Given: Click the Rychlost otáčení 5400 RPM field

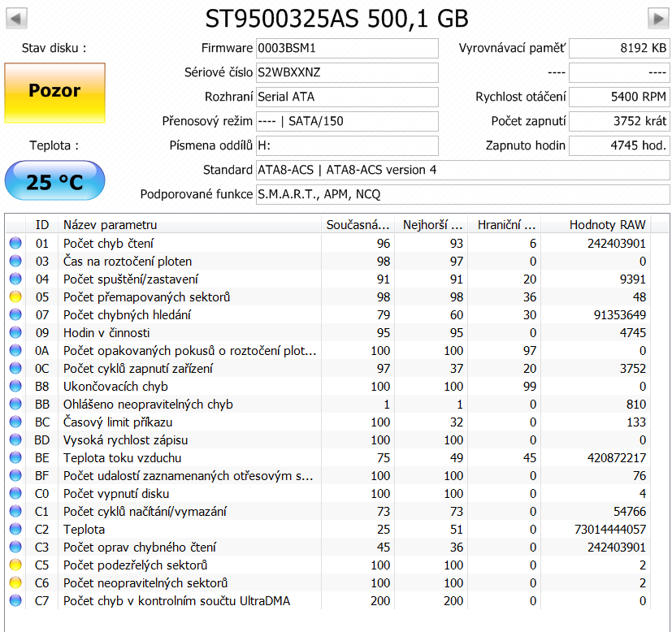Looking at the screenshot, I should (619, 97).
